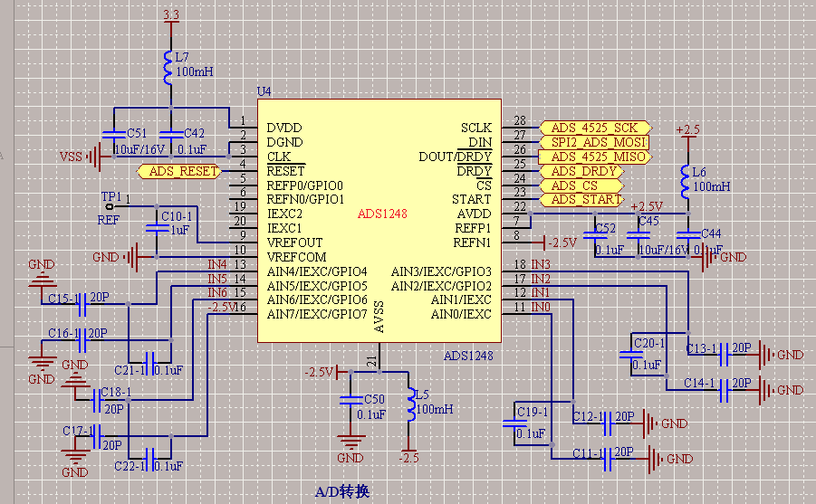Click the IN4 net label
This screenshot has height=504, width=816.
217,264
